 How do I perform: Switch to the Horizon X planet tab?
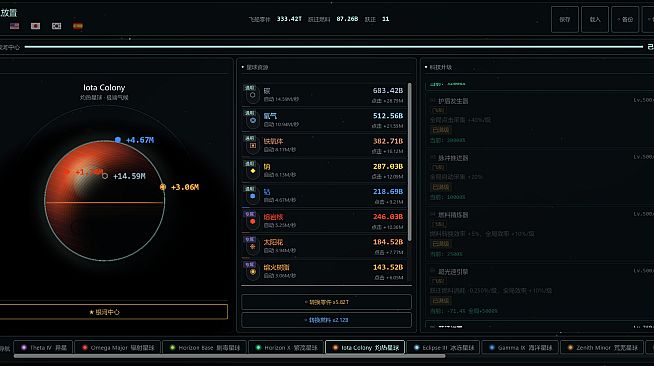287,347
